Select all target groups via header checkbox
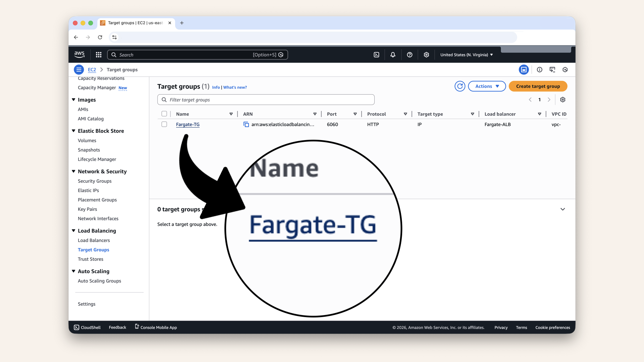 [x=164, y=114]
